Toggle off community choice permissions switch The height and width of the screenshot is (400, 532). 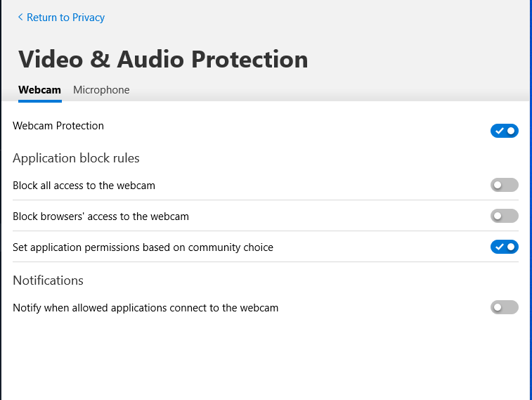click(504, 247)
